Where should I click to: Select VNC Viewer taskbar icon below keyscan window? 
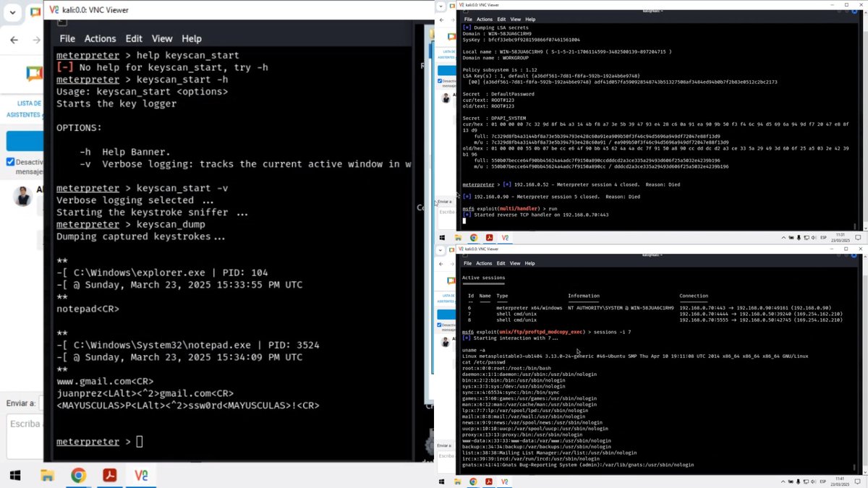tap(141, 476)
